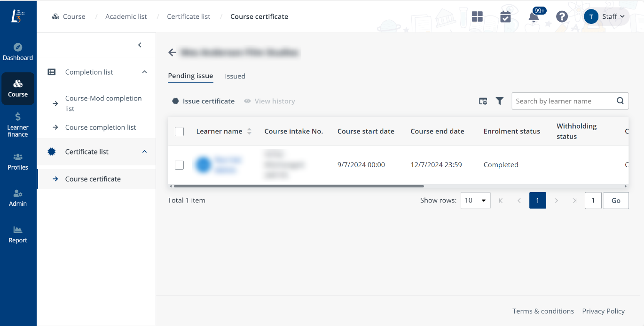The image size is (644, 326).
Task: Select the Dashboard sidebar icon
Action: tap(18, 52)
